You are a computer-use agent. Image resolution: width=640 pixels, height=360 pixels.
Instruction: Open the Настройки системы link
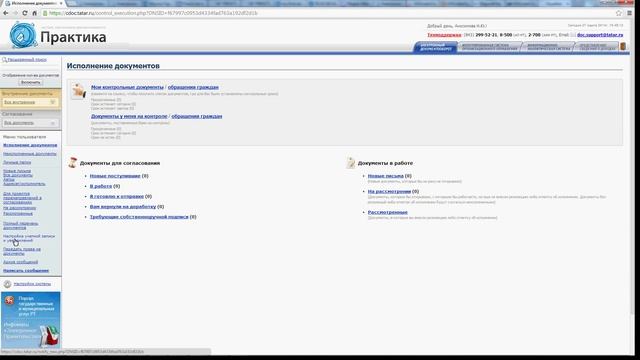pos(32,284)
